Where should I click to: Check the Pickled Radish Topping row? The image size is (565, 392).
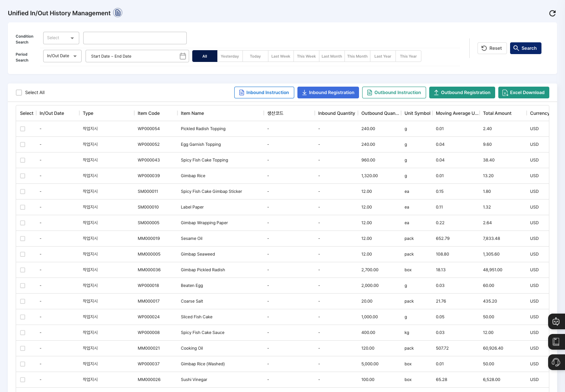point(23,129)
